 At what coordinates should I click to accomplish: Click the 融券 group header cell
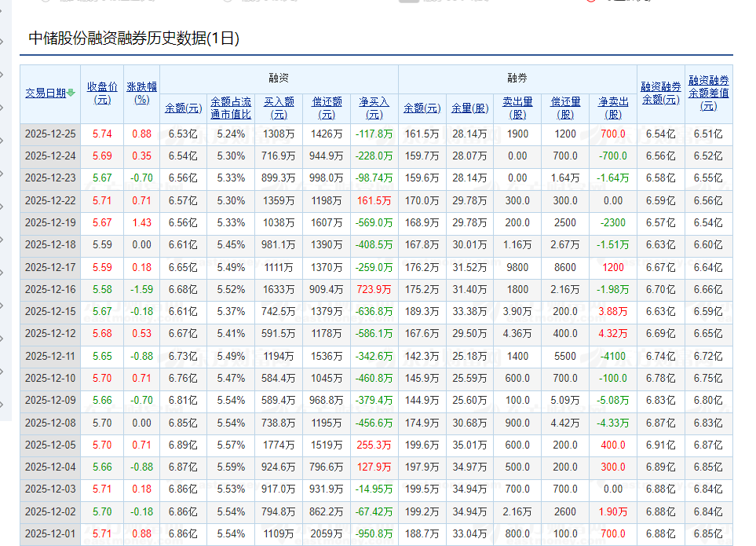coord(517,78)
